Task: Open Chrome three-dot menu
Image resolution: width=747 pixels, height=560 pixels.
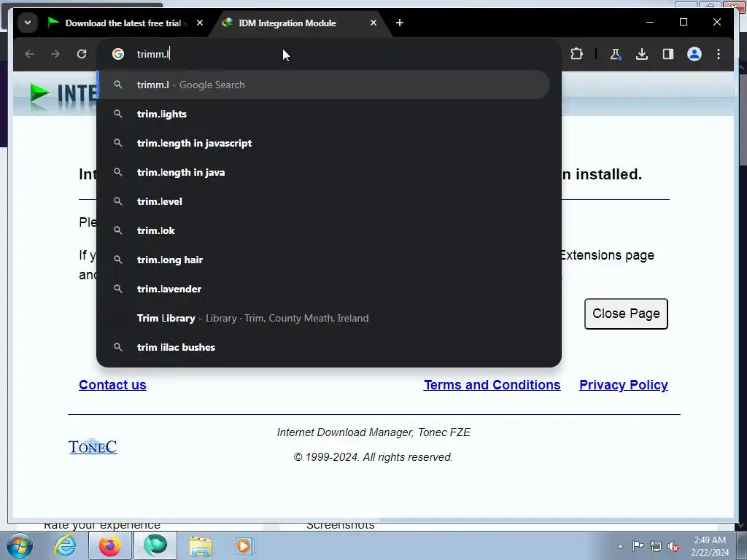Action: point(719,54)
